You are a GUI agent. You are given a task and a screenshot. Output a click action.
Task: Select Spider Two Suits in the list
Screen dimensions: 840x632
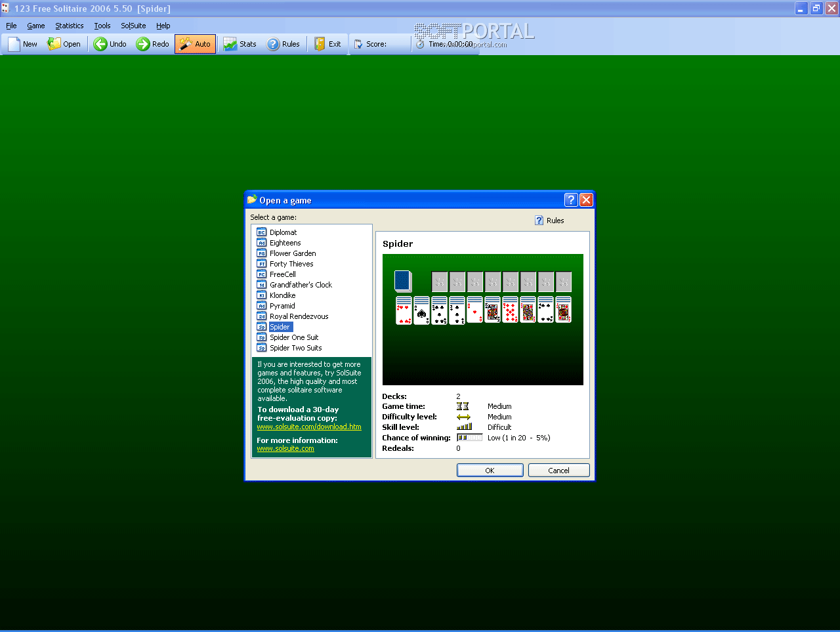click(x=295, y=348)
